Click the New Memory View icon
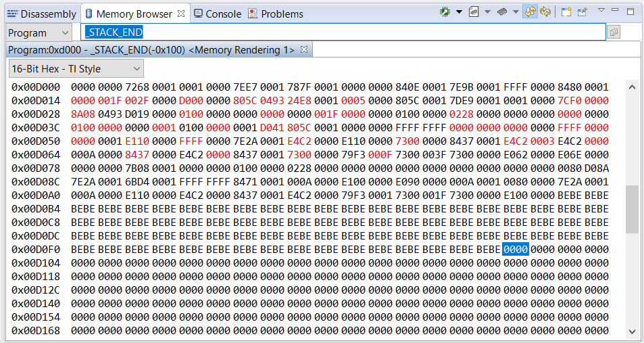 (x=566, y=12)
